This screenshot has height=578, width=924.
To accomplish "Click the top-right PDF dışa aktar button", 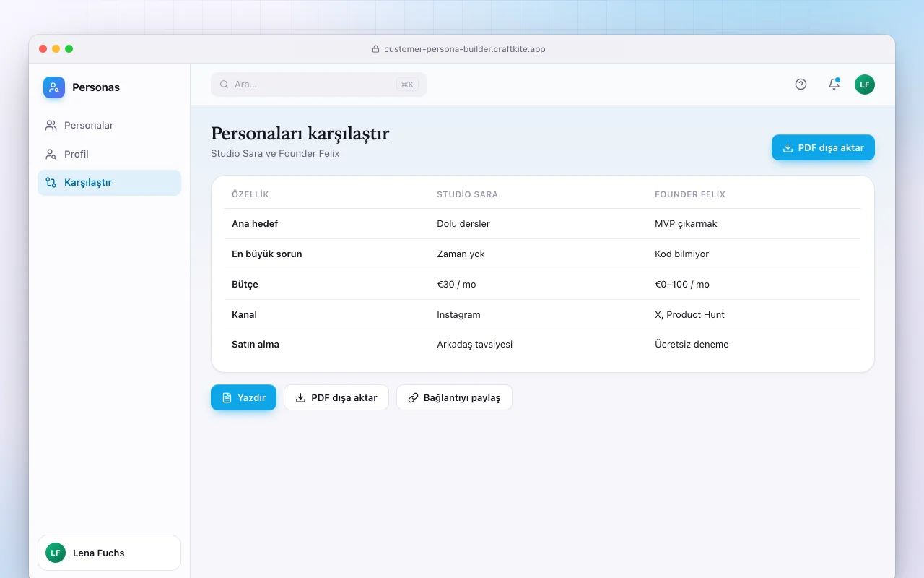I will [823, 147].
